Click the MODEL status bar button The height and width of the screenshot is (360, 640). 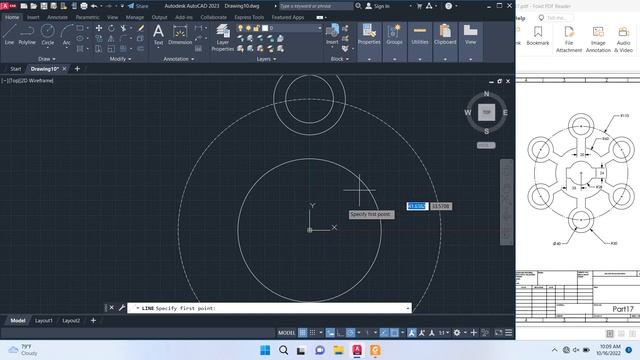(x=287, y=333)
